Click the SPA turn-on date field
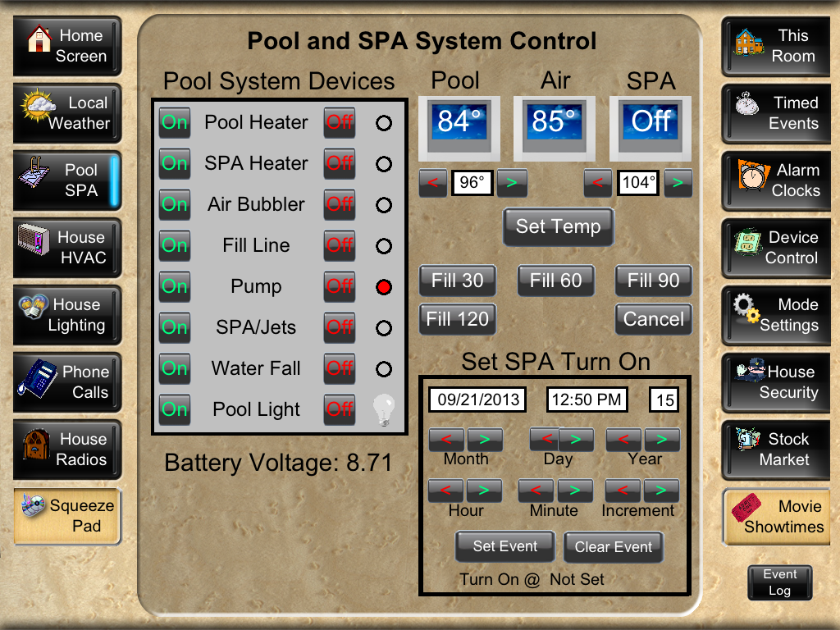Viewport: 840px width, 630px height. (x=479, y=399)
